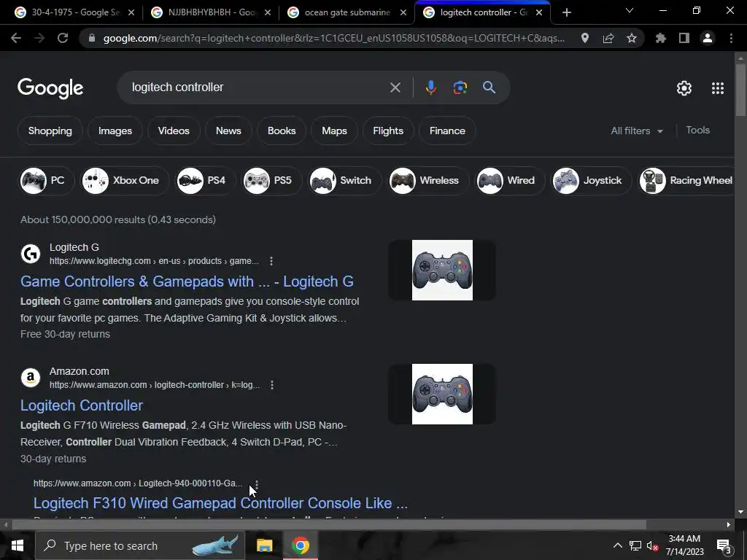Select the Flights search filter
This screenshot has height=560, width=747.
pyautogui.click(x=388, y=131)
